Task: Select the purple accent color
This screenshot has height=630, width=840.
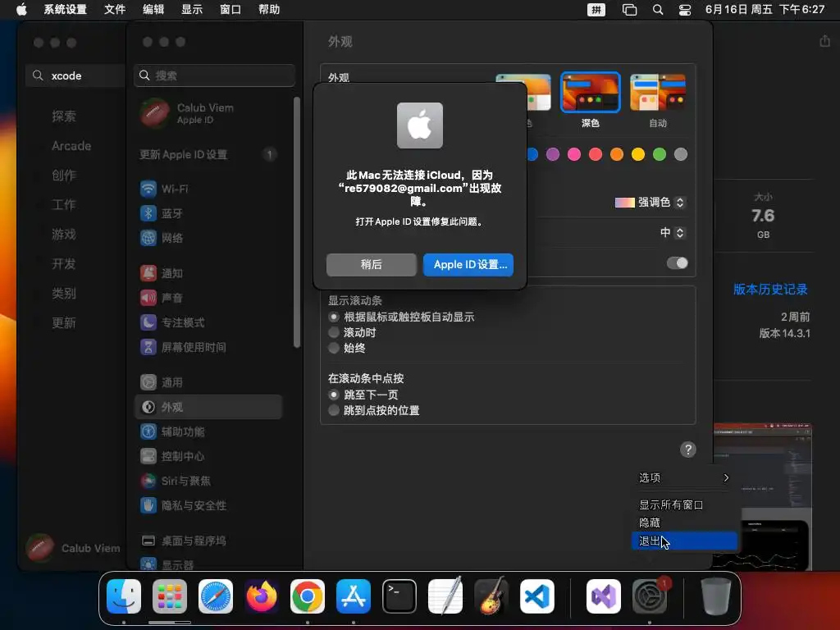Action: (552, 154)
